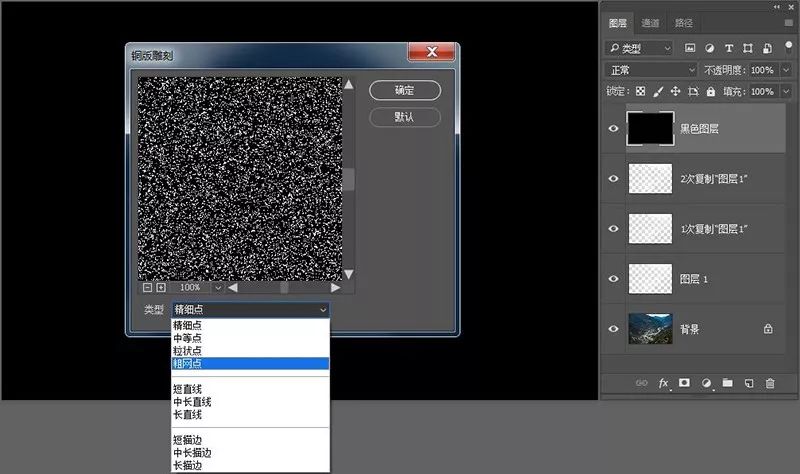Image resolution: width=800 pixels, height=474 pixels.
Task: Click the 填充 100% value field
Action: pyautogui.click(x=762, y=91)
